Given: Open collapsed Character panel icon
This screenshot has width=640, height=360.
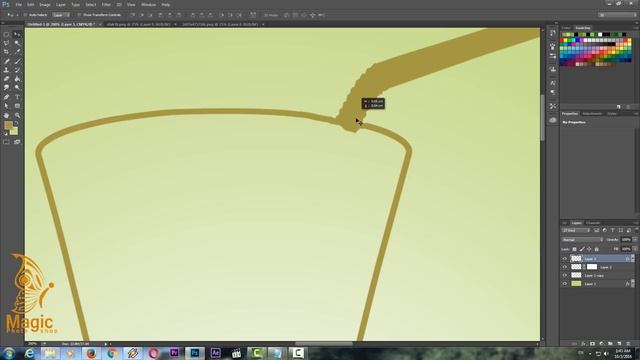Looking at the screenshot, I should pos(553,83).
